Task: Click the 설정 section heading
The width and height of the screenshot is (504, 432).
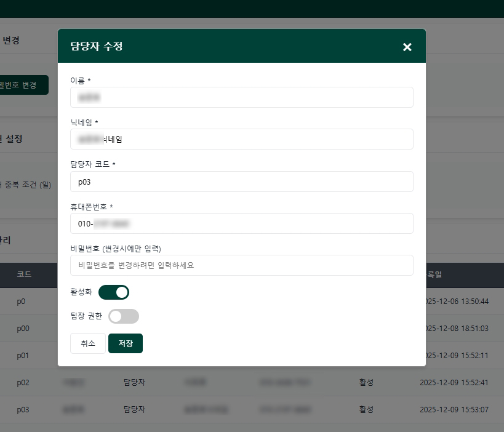Action: [13, 138]
